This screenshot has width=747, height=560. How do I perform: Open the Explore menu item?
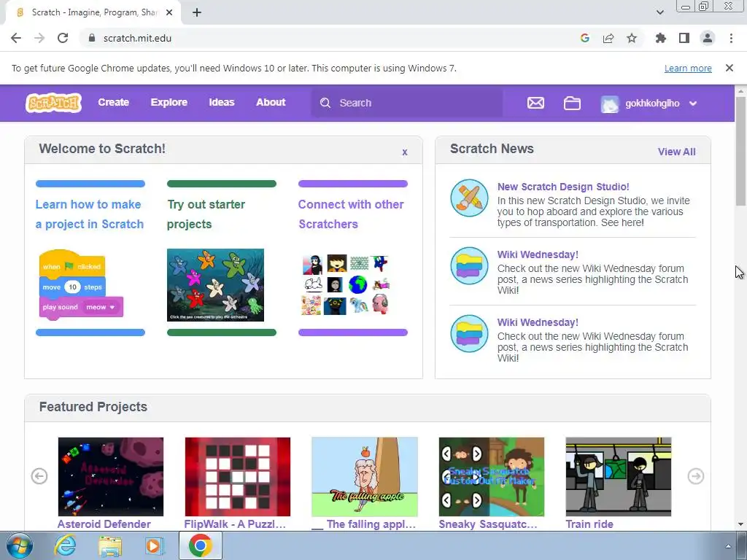tap(169, 102)
